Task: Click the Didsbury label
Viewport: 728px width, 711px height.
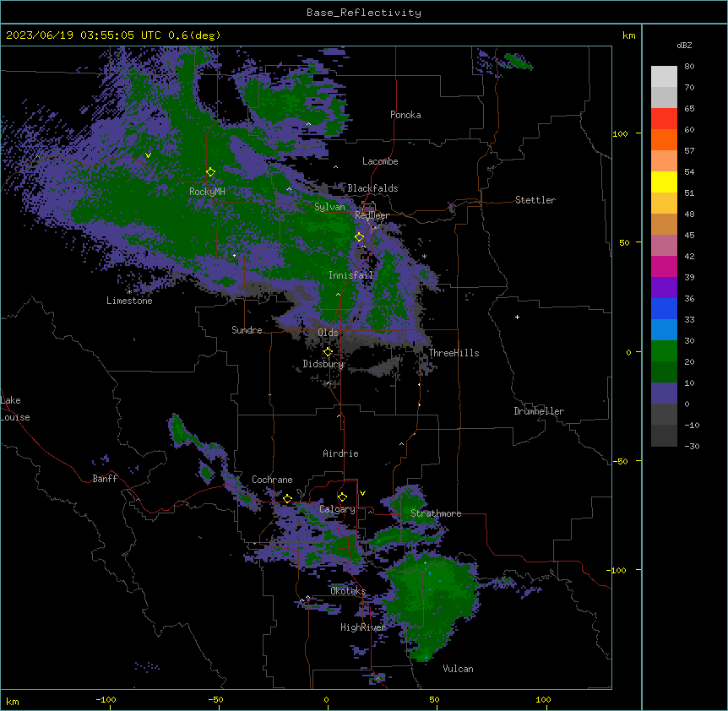Action: tap(323, 364)
